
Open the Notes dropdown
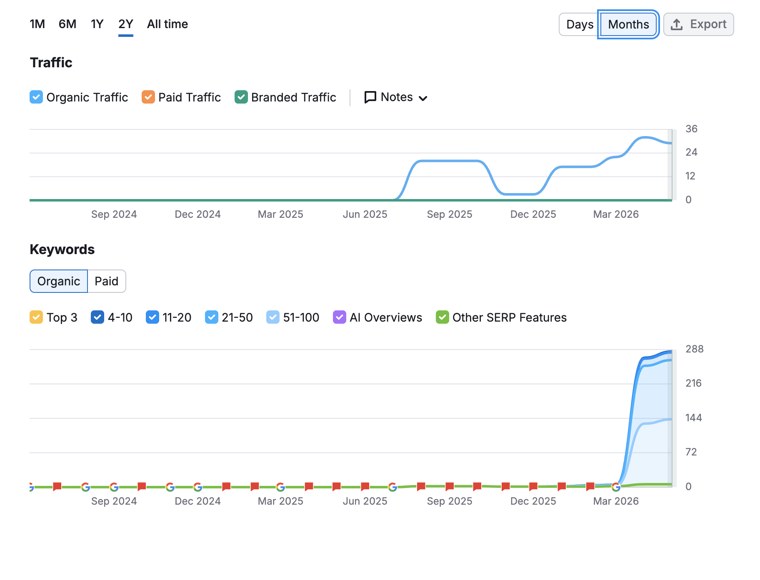point(396,97)
